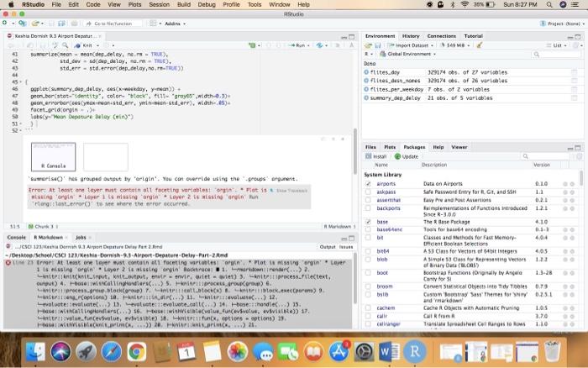Open the Project (None) dropdown

pos(562,24)
